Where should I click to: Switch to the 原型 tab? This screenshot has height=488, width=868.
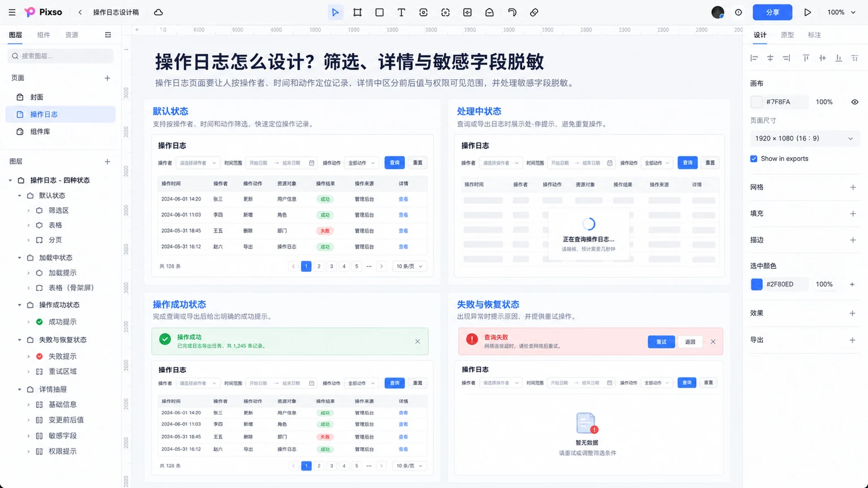787,35
